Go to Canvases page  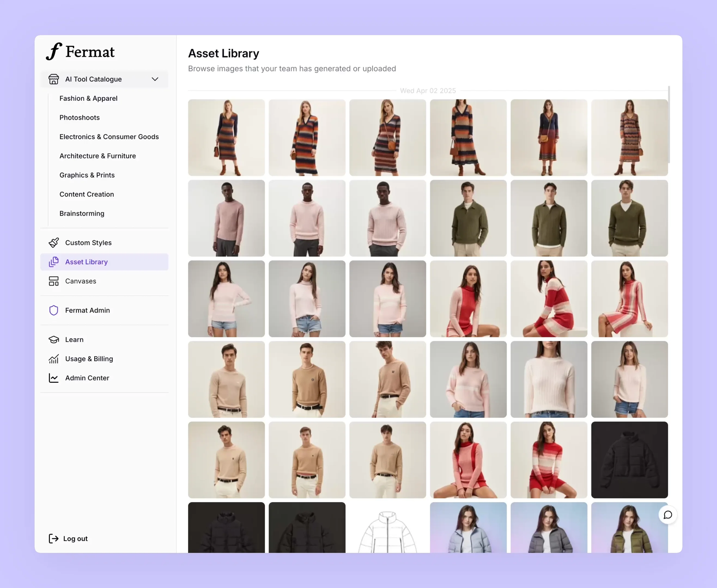coord(104,281)
